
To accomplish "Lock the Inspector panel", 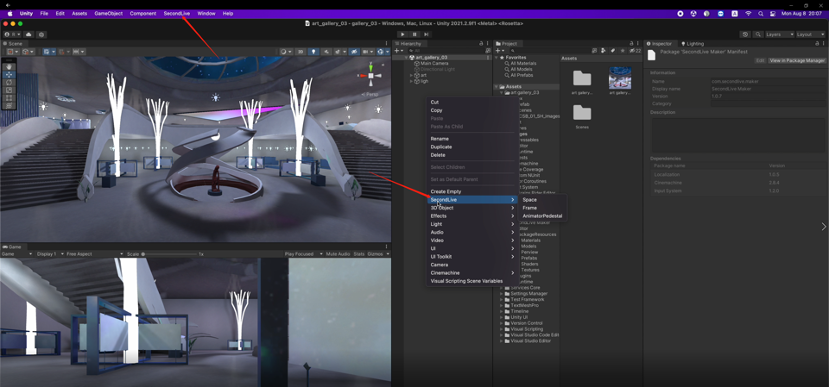I will click(x=816, y=43).
